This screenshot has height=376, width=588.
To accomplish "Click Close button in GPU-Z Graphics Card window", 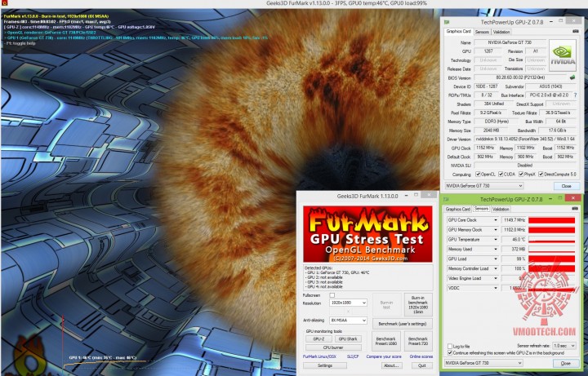I will (x=566, y=186).
